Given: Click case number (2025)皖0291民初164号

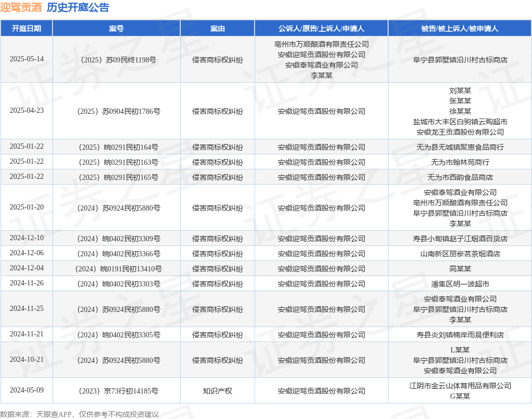Looking at the screenshot, I should [x=118, y=147].
